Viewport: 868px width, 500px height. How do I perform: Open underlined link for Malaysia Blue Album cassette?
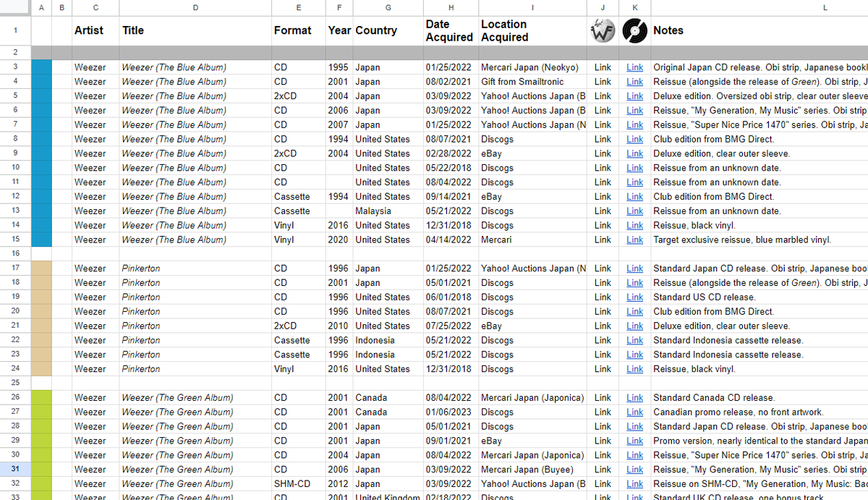[635, 211]
